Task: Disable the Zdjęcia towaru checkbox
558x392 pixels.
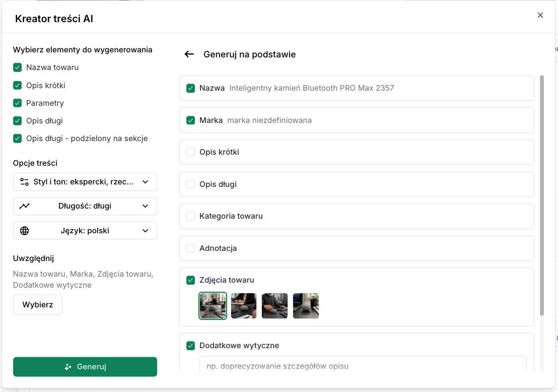Action: click(x=191, y=280)
